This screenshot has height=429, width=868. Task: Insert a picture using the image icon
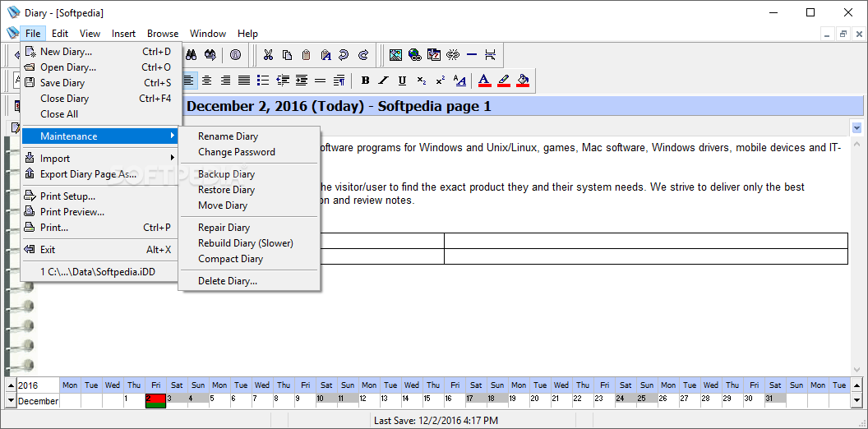coord(395,55)
